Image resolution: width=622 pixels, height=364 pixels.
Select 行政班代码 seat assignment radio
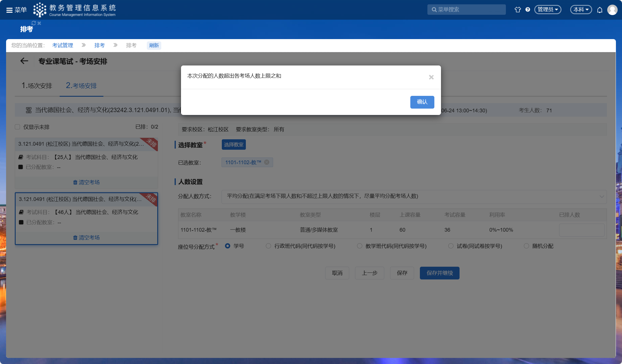point(268,246)
